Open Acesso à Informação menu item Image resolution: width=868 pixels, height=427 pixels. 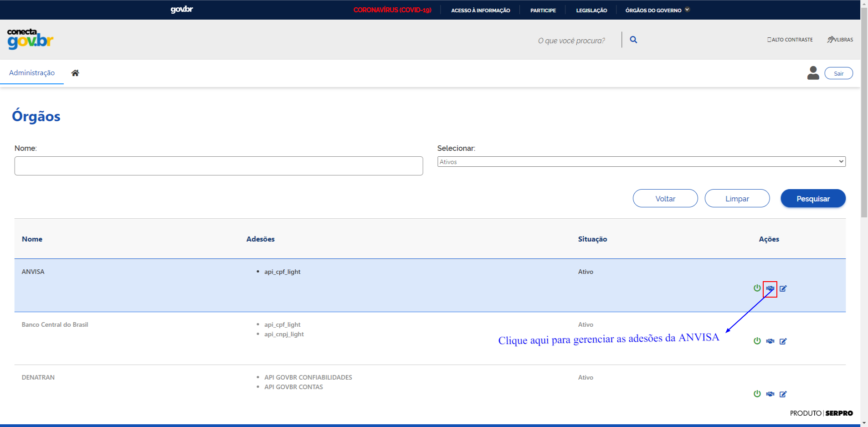pos(480,10)
